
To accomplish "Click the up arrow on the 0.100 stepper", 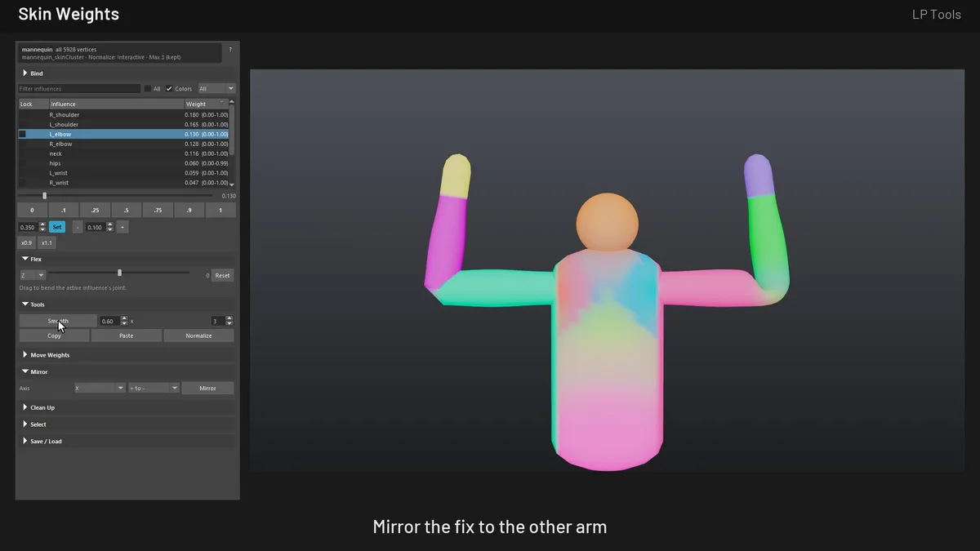I will click(x=110, y=224).
